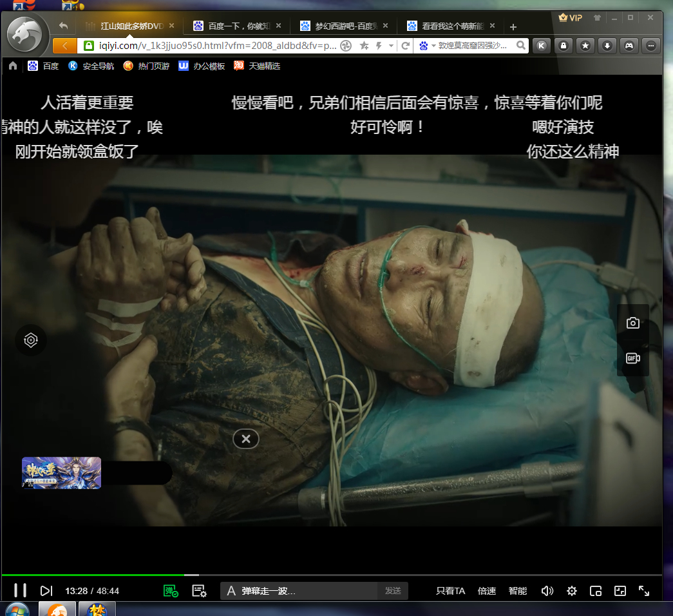Screen dimensions: 673x616
Task: Toggle the danmaku bullet comments switch
Action: click(x=171, y=591)
